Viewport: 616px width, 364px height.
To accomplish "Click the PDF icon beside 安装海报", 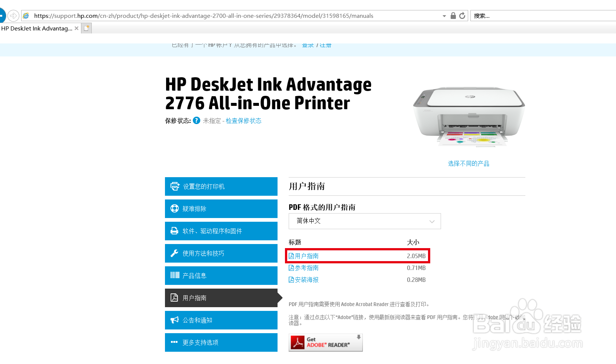I will click(291, 280).
